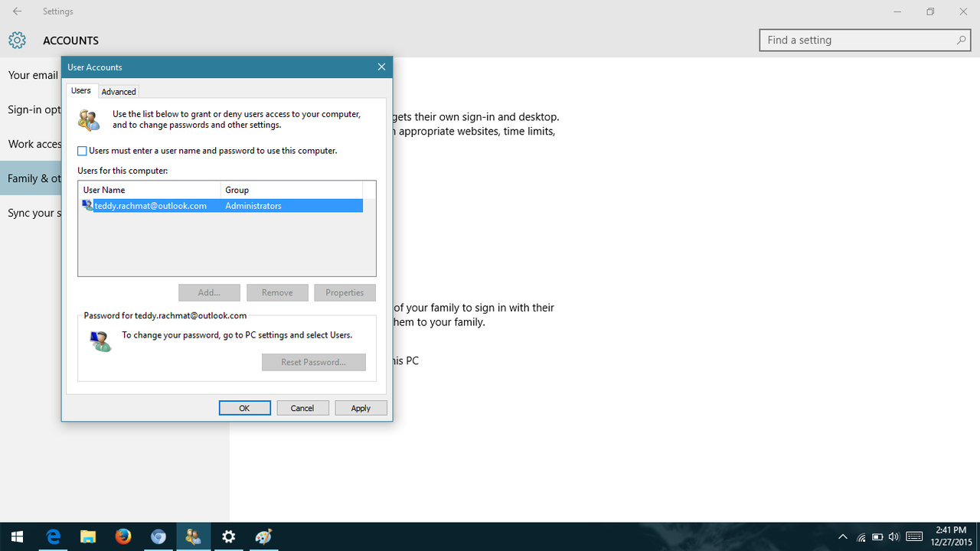
Task: Switch to the Advanced tab
Action: 119,92
